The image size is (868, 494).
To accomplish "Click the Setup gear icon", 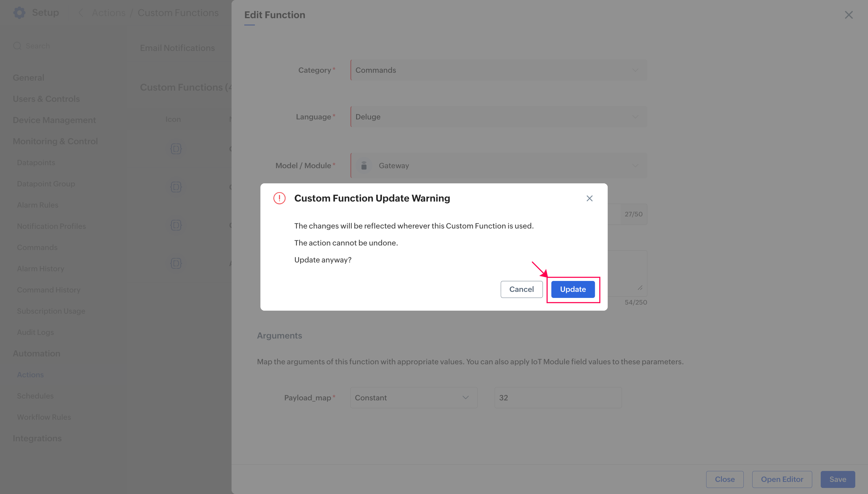I will click(19, 12).
